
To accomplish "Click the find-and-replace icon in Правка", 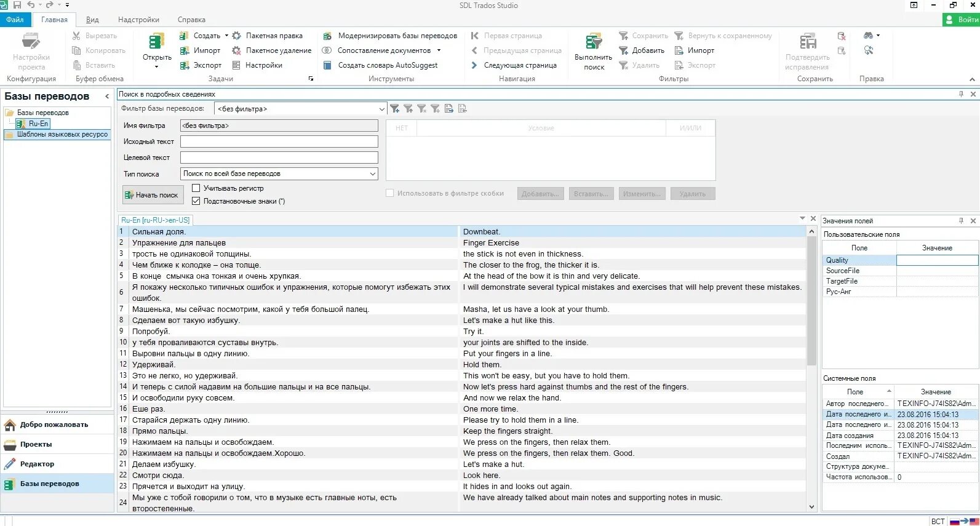I will [869, 50].
